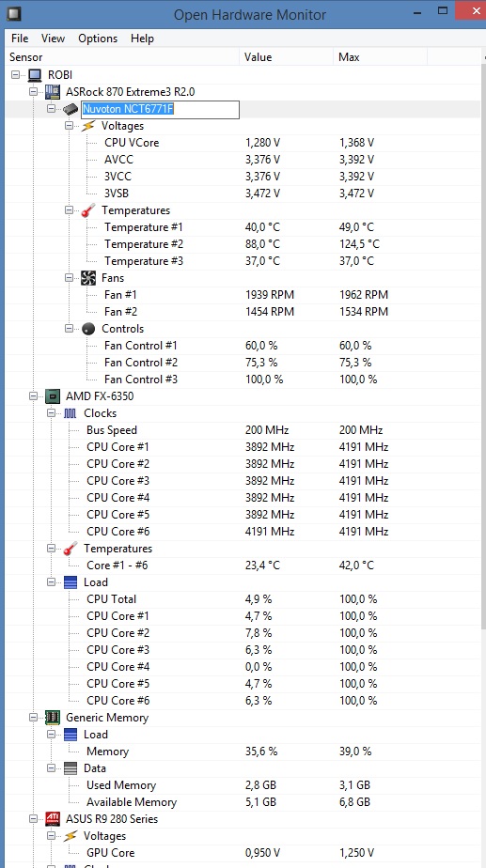Click the Value column header
Screen dimensions: 486x868
click(287, 57)
